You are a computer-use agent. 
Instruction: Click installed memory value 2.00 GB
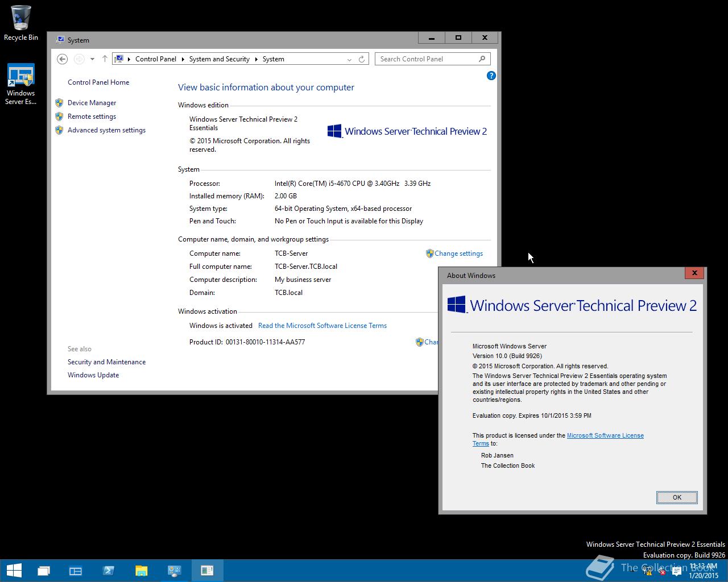pyautogui.click(x=286, y=196)
